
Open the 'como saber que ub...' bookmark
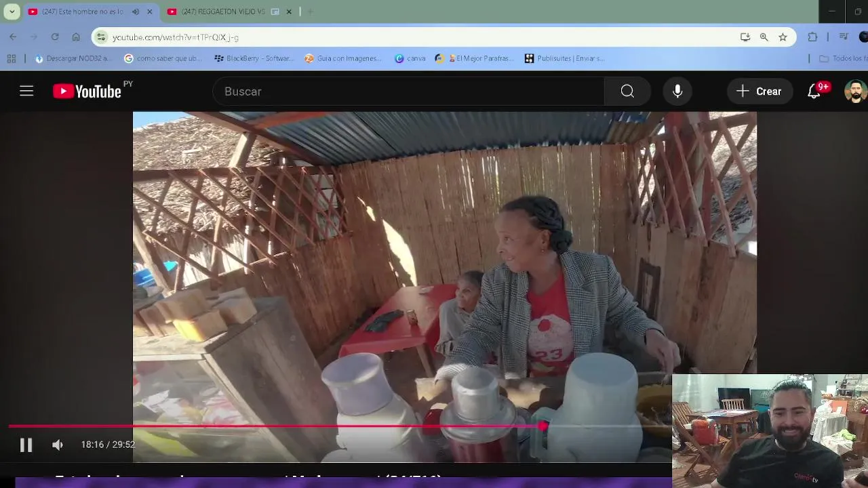pyautogui.click(x=163, y=58)
